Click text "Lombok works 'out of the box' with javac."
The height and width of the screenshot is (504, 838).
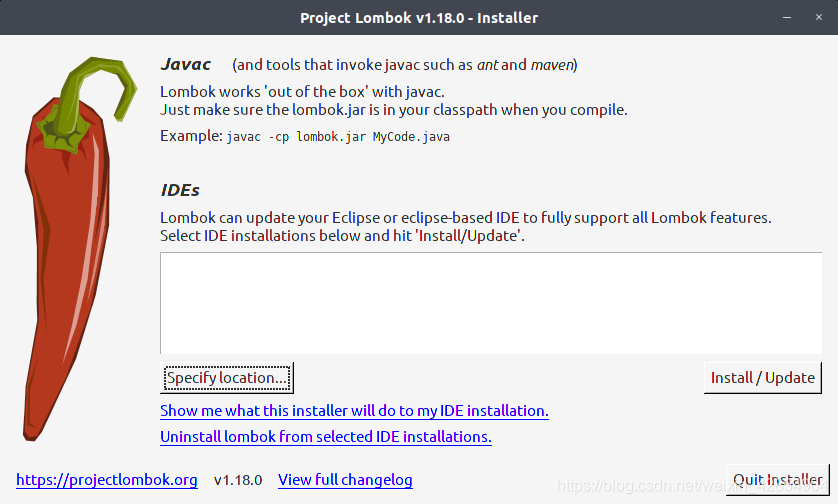click(302, 91)
